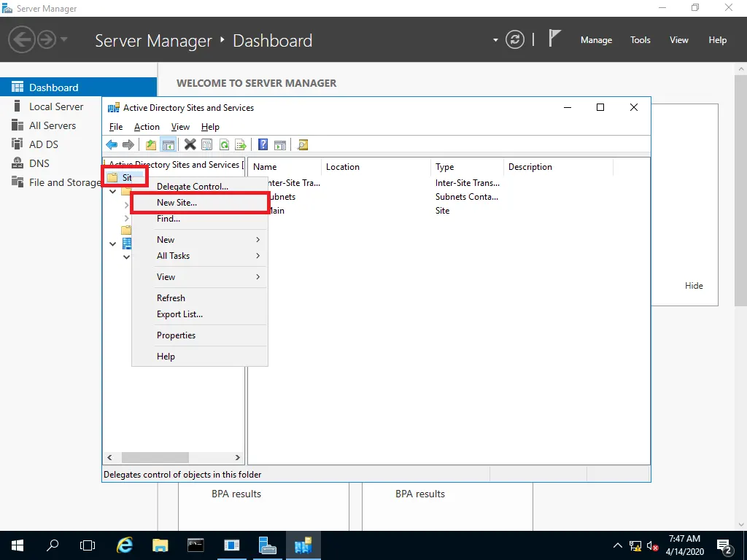
Task: Click the black X Delete toolbar icon
Action: click(190, 145)
